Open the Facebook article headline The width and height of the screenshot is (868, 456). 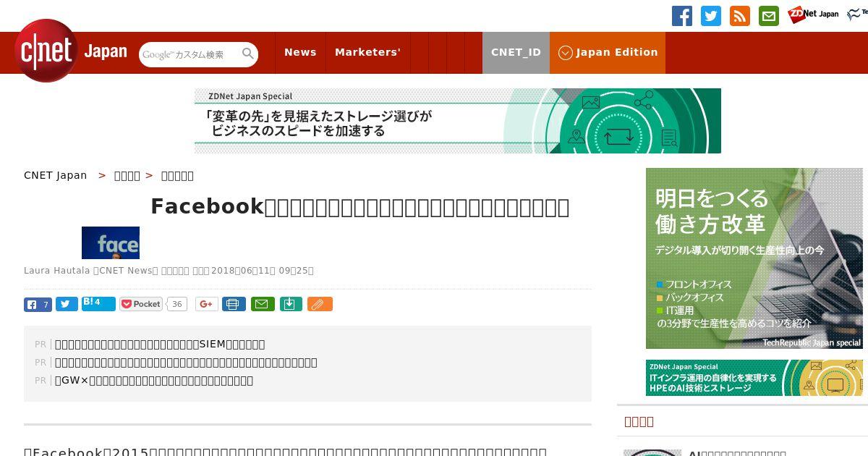pyautogui.click(x=359, y=207)
